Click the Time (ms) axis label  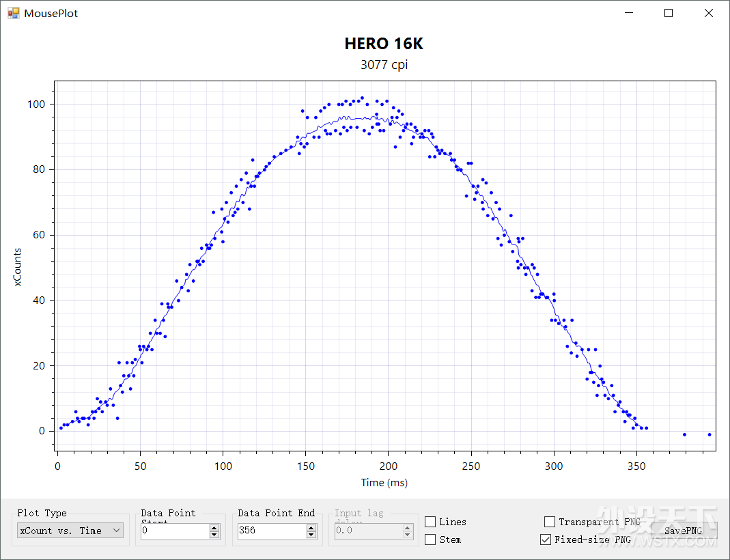[x=384, y=482]
